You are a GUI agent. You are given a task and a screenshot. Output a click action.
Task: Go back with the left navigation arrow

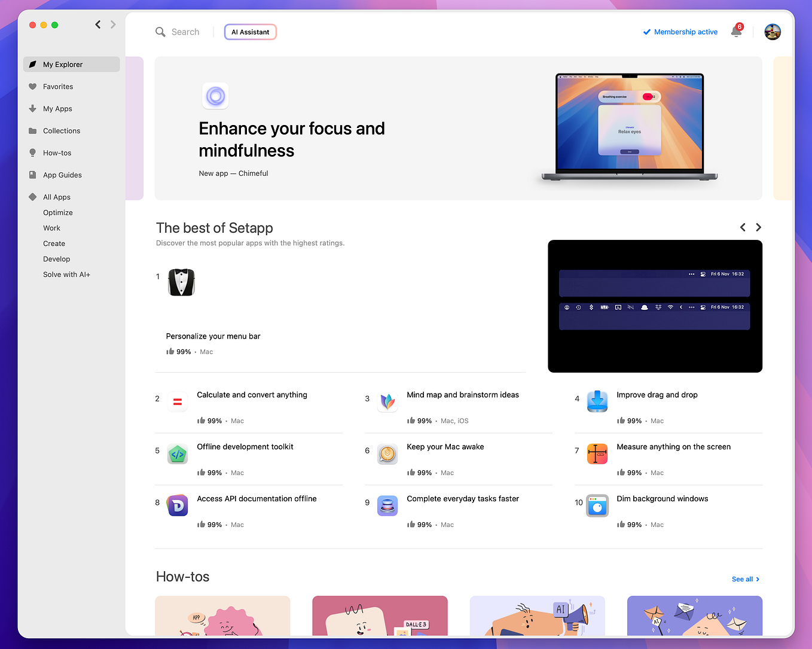click(x=98, y=25)
